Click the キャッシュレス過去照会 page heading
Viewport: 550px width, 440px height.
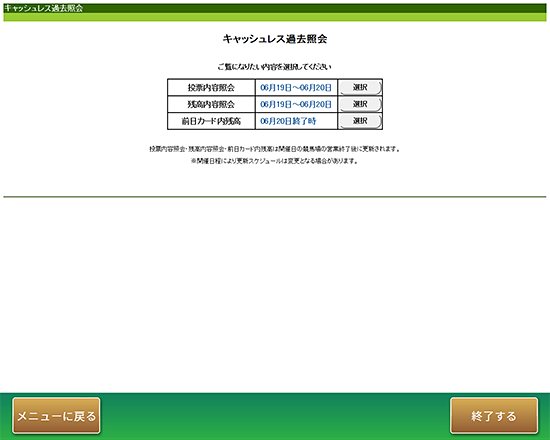coord(275,39)
